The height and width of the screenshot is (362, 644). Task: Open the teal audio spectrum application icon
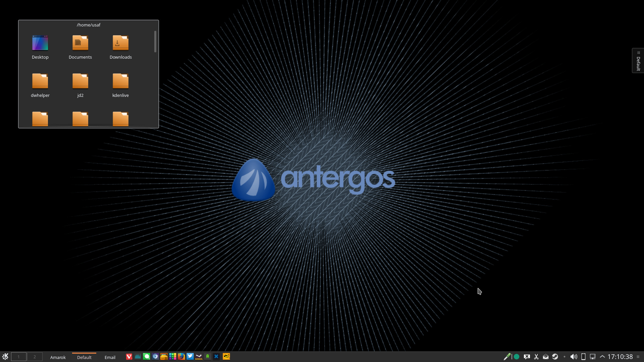coord(138,357)
